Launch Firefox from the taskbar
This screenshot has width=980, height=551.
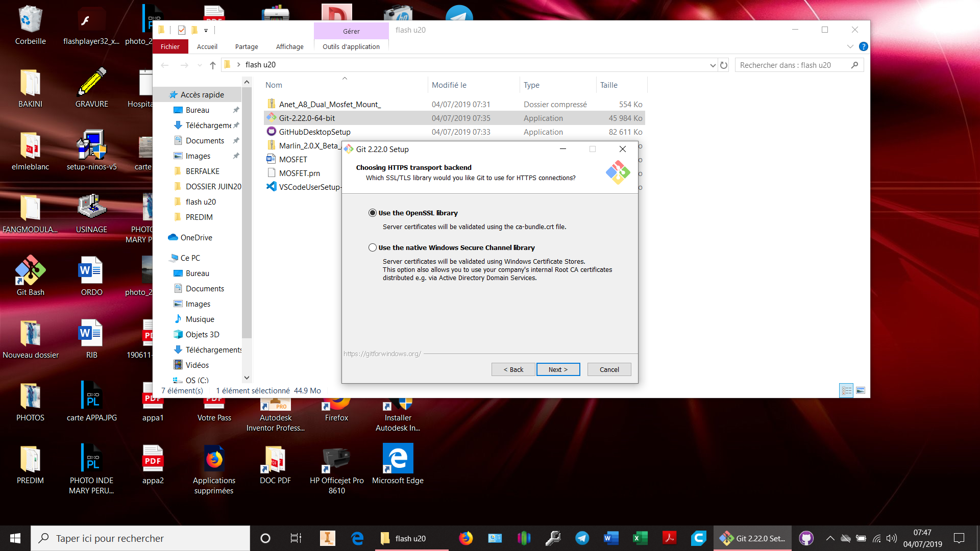pos(465,538)
